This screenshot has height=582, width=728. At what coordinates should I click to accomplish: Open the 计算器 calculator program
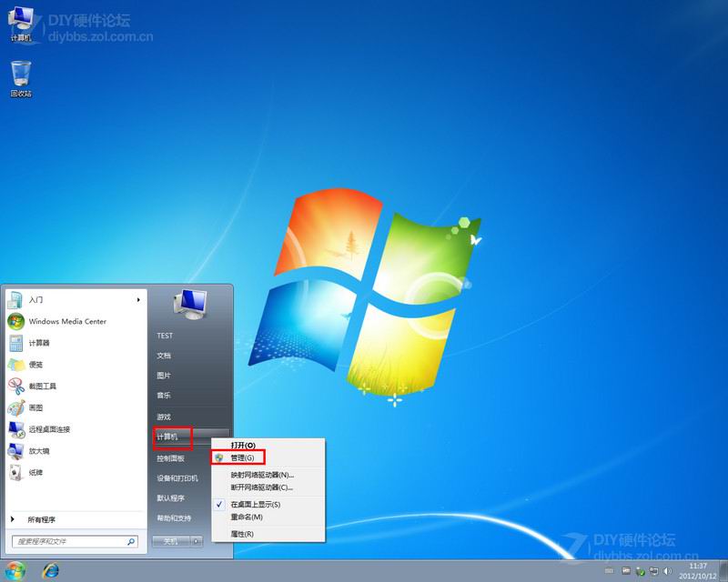76,343
